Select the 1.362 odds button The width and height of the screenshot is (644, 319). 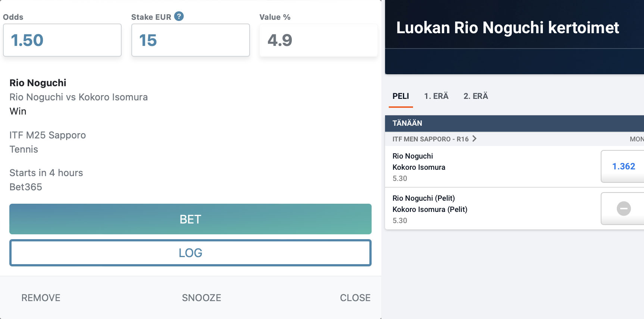(623, 166)
